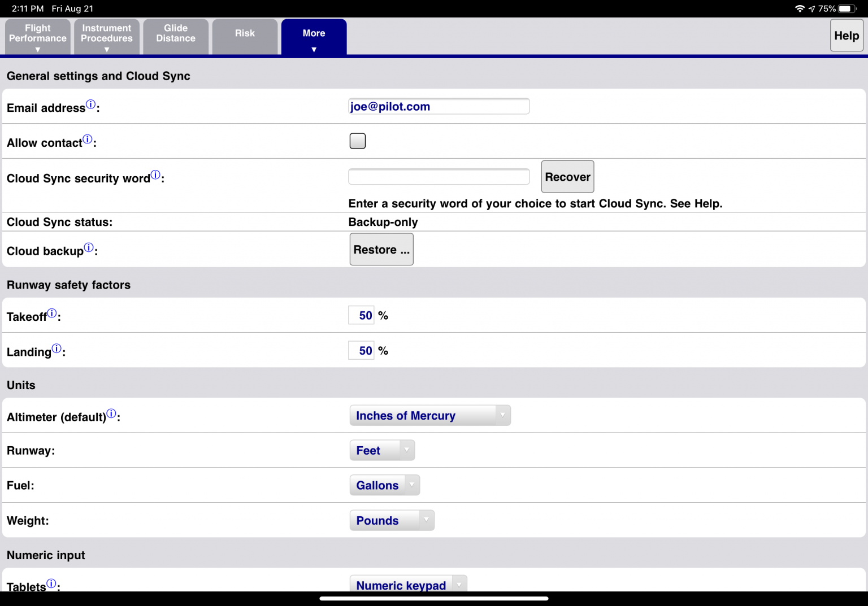Viewport: 868px width, 606px height.
Task: Focus the Cloud Sync security word field
Action: (x=439, y=177)
